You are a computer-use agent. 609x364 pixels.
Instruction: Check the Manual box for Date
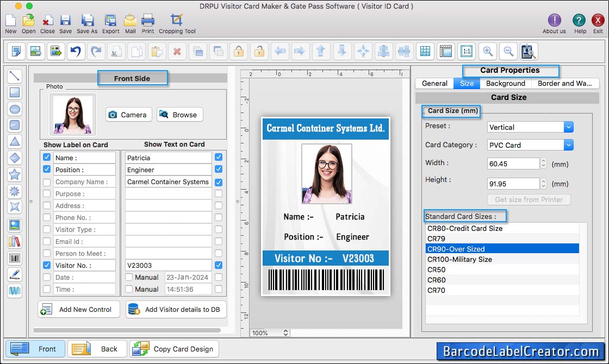click(x=129, y=277)
